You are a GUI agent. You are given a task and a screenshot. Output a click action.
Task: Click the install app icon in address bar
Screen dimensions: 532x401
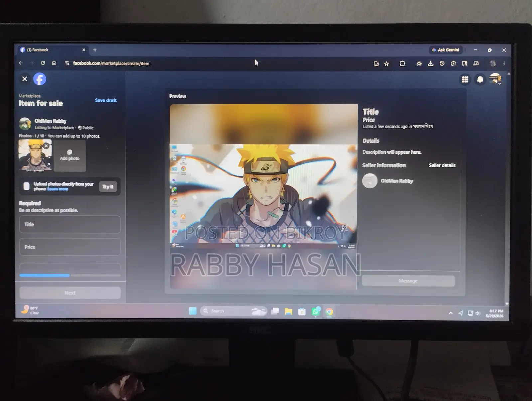(x=376, y=63)
